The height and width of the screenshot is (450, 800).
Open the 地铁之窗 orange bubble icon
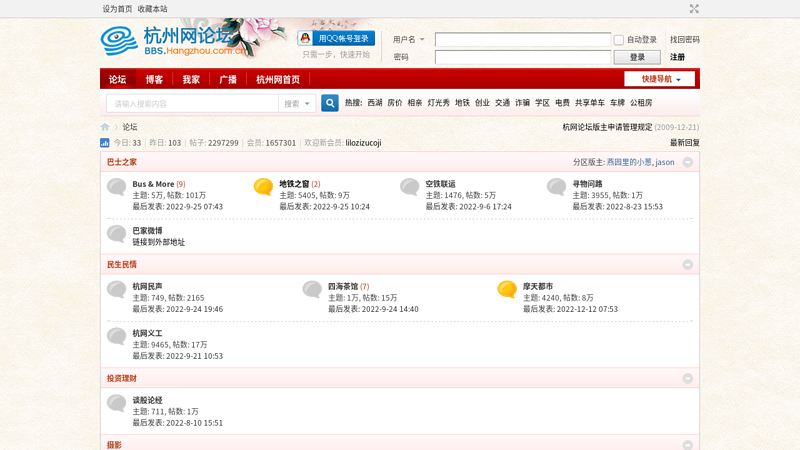coord(263,187)
